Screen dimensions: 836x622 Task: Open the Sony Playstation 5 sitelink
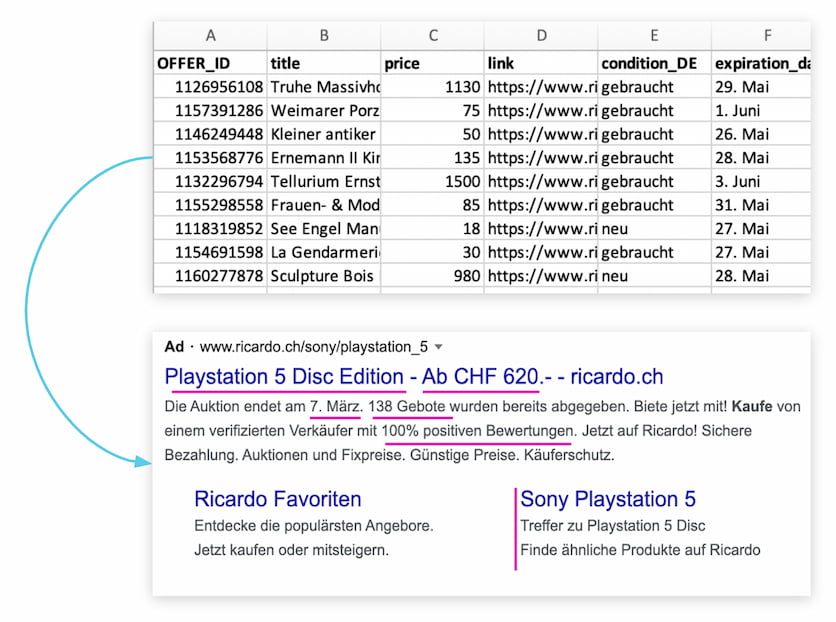click(x=608, y=499)
